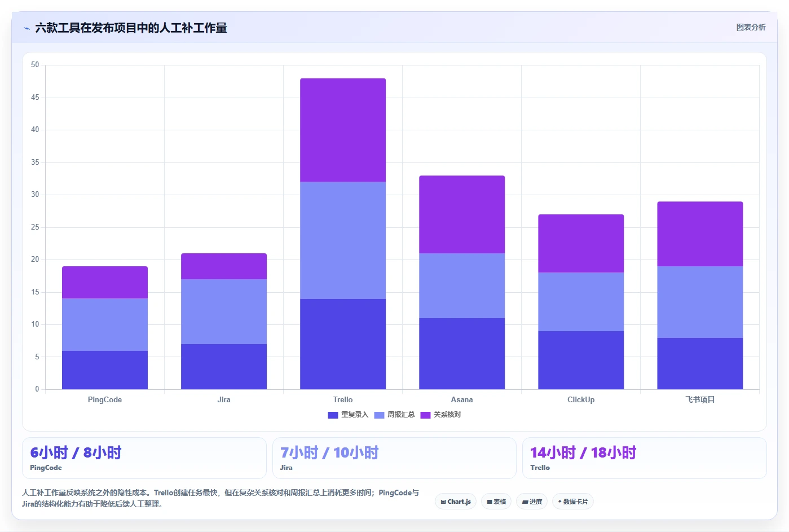Toggle the 关系核对 legend item

pos(440,415)
